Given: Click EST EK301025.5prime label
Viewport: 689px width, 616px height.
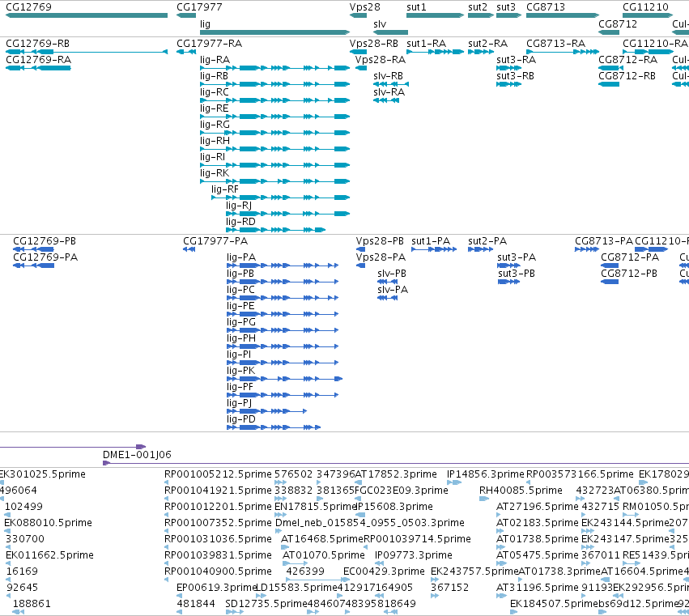Looking at the screenshot, I should [x=43, y=474].
